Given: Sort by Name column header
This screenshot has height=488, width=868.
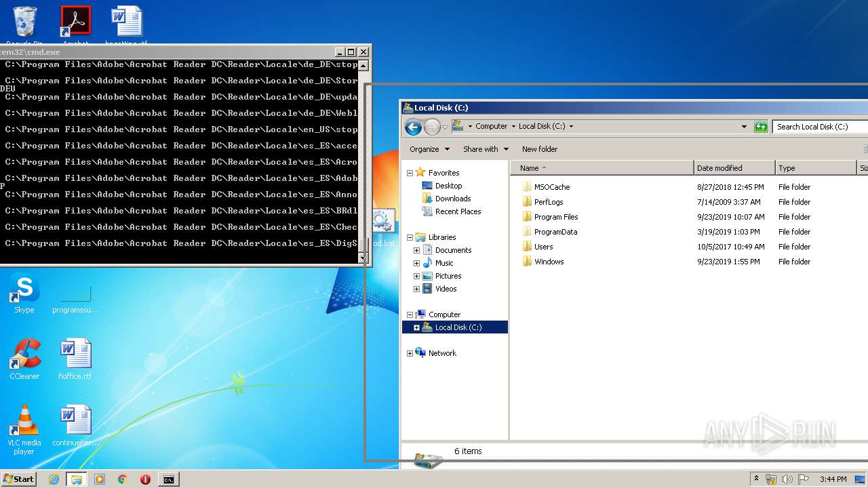Looking at the screenshot, I should point(602,168).
